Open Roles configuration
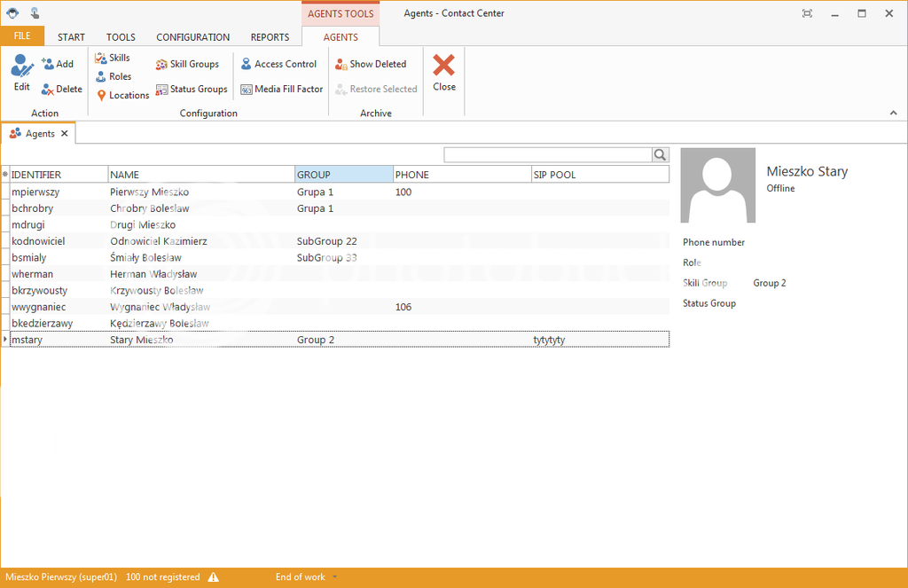 click(x=113, y=76)
